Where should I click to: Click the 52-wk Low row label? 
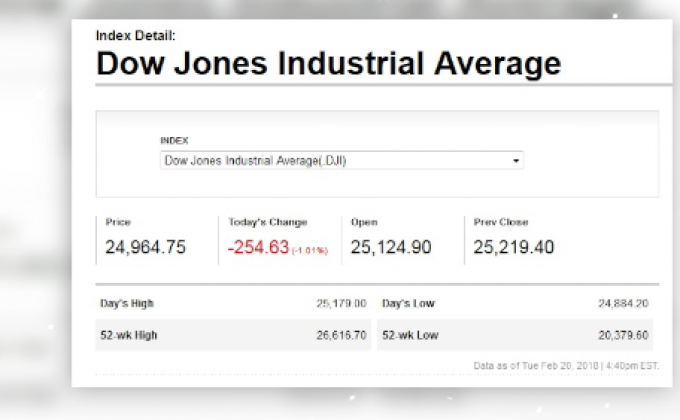coord(410,335)
